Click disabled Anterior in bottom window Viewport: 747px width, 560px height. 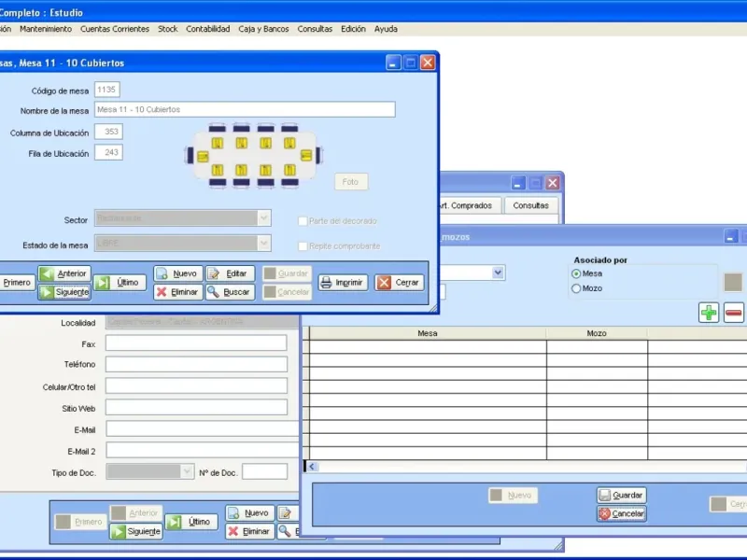click(x=136, y=512)
